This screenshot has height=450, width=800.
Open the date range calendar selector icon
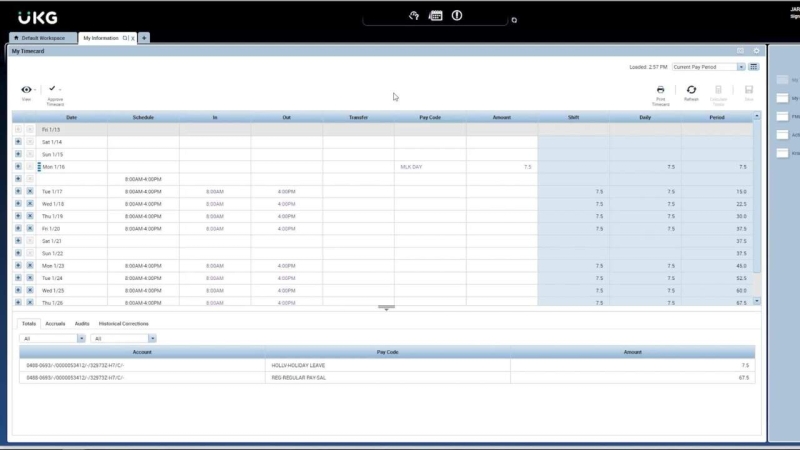[754, 67]
